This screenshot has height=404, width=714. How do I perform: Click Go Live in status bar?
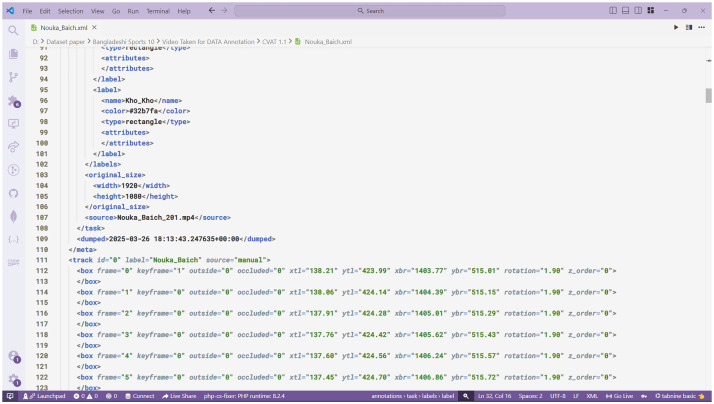(x=619, y=396)
